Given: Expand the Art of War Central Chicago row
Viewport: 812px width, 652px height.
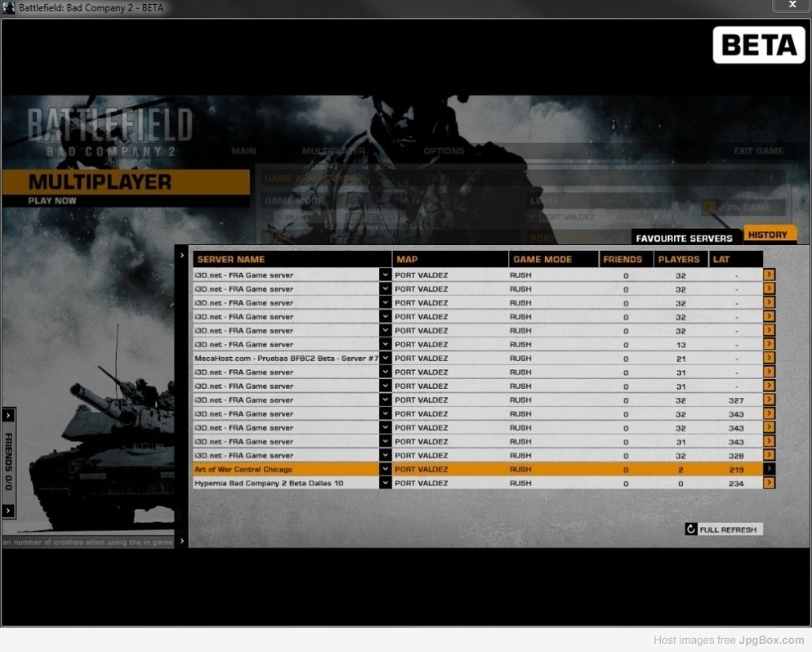Looking at the screenshot, I should click(385, 469).
